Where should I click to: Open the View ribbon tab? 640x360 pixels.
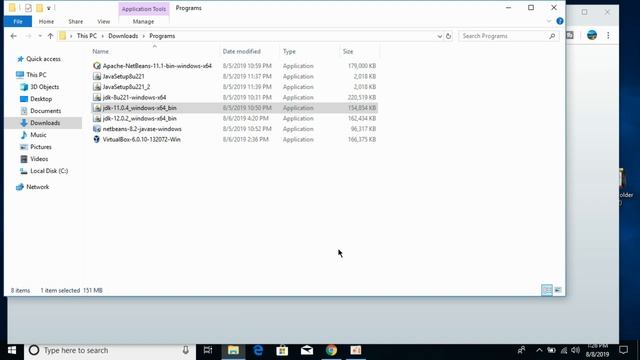point(104,21)
